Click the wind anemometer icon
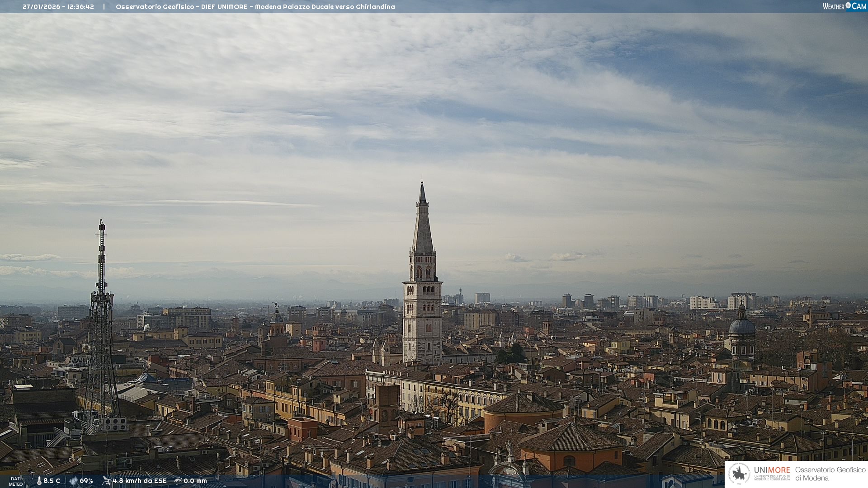Image resolution: width=868 pixels, height=488 pixels. (x=107, y=481)
